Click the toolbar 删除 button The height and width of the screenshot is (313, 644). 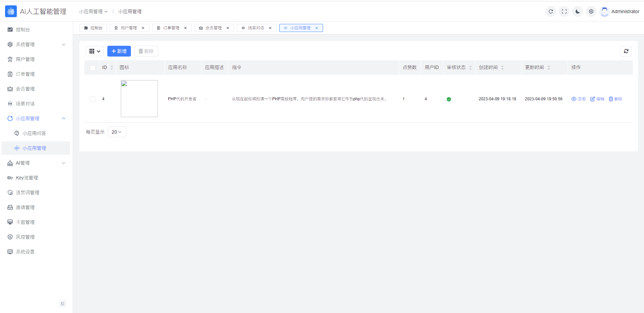coord(146,51)
